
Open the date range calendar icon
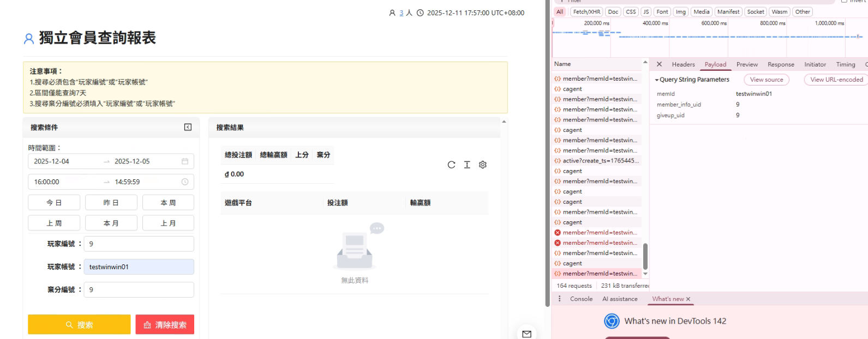185,161
